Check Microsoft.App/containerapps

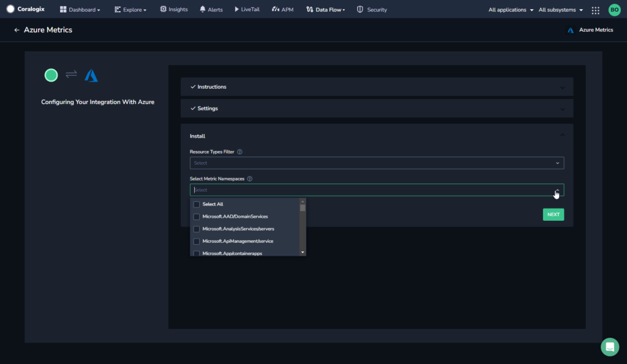tap(197, 253)
